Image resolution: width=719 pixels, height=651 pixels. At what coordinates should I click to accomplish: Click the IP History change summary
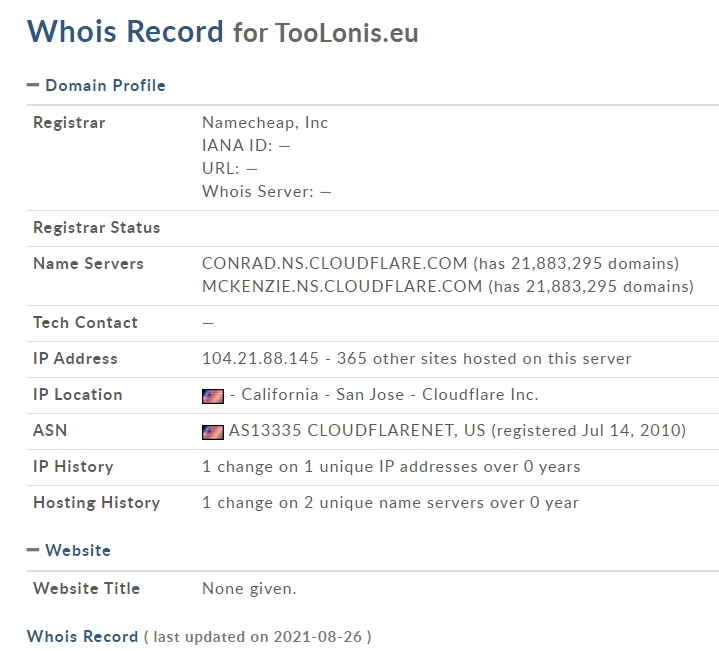coord(391,467)
